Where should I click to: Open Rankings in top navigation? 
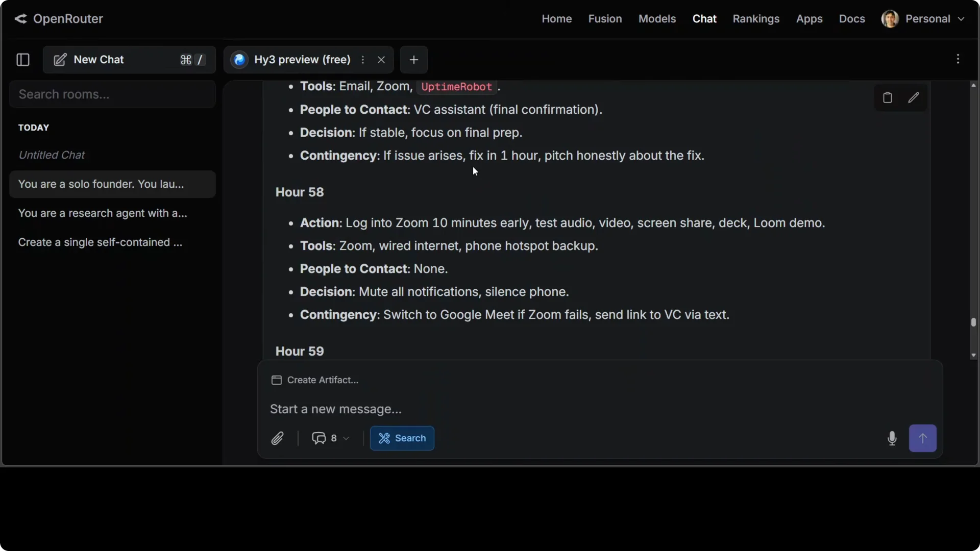[756, 19]
